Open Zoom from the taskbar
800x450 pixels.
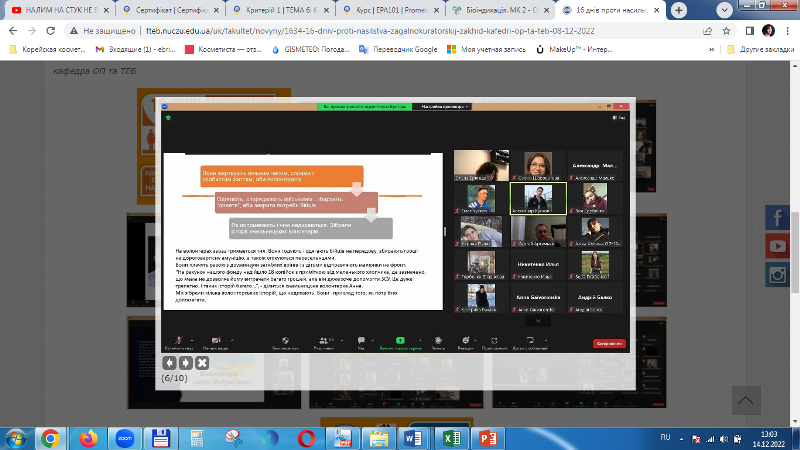point(125,439)
